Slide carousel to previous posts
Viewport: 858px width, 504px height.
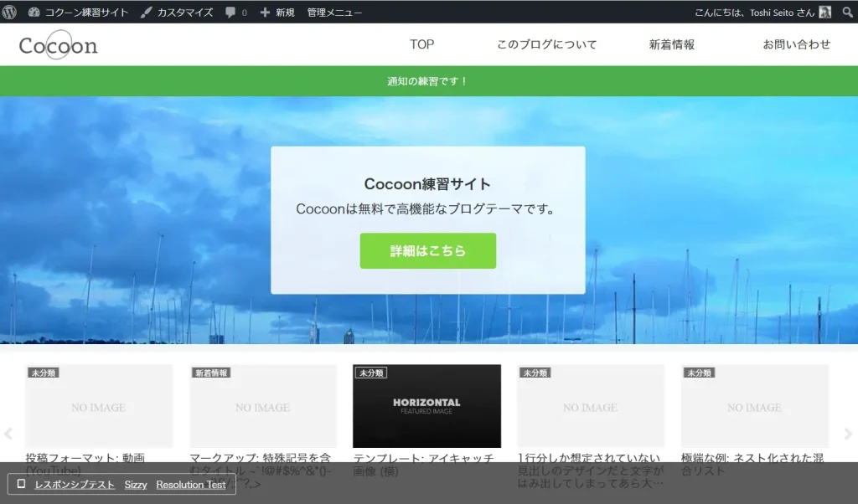pos(8,434)
